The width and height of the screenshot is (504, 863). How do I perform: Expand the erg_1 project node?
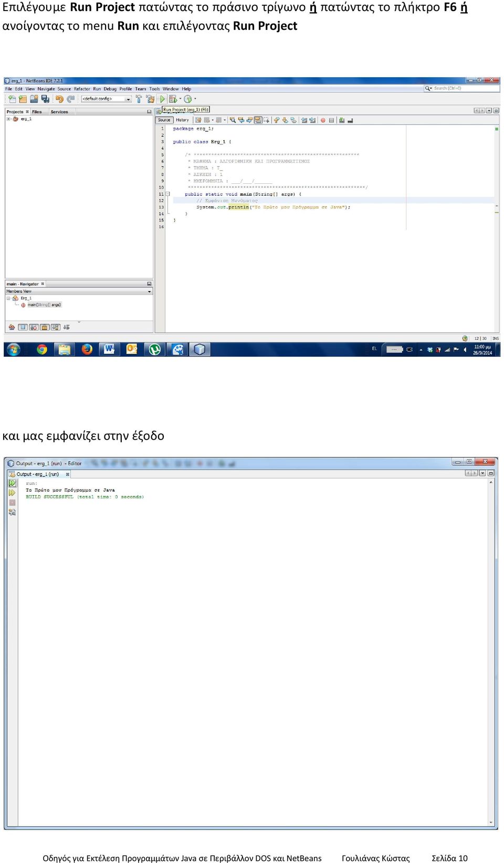(x=8, y=119)
